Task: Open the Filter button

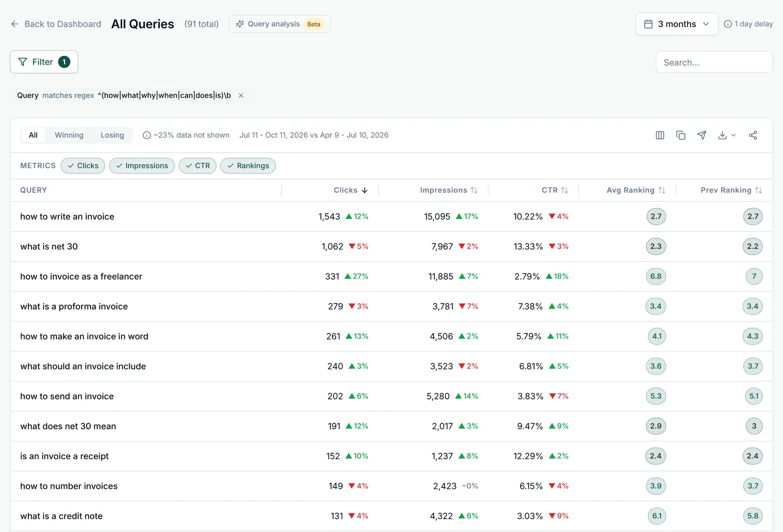Action: [x=44, y=62]
